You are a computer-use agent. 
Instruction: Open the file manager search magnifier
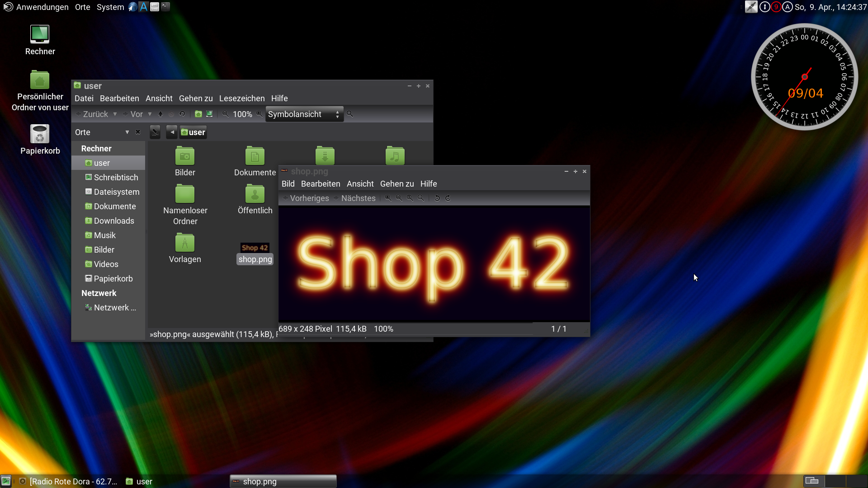click(x=349, y=114)
